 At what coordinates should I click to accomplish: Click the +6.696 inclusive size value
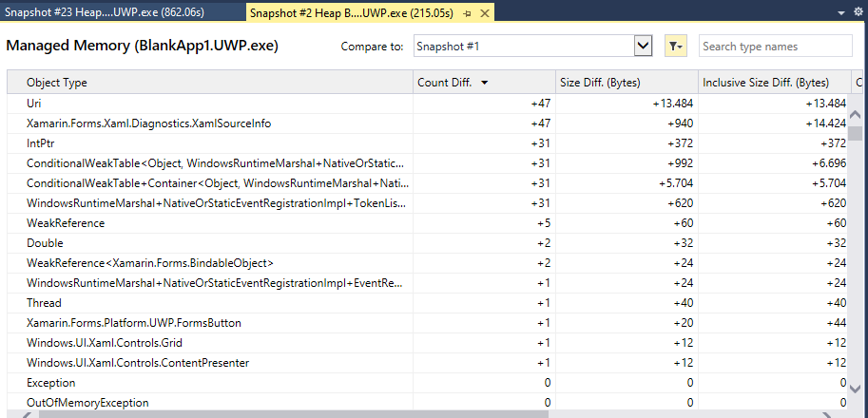pos(827,163)
